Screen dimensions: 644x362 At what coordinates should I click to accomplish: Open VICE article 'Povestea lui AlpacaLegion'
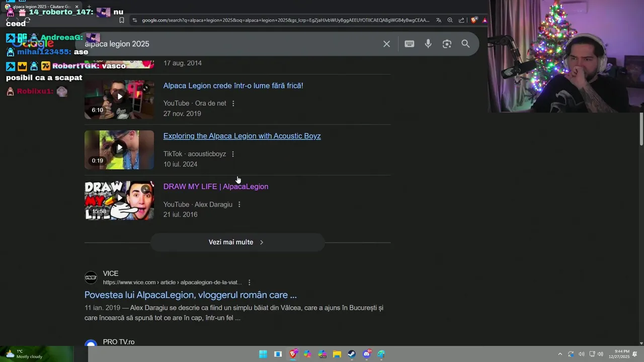(x=191, y=295)
